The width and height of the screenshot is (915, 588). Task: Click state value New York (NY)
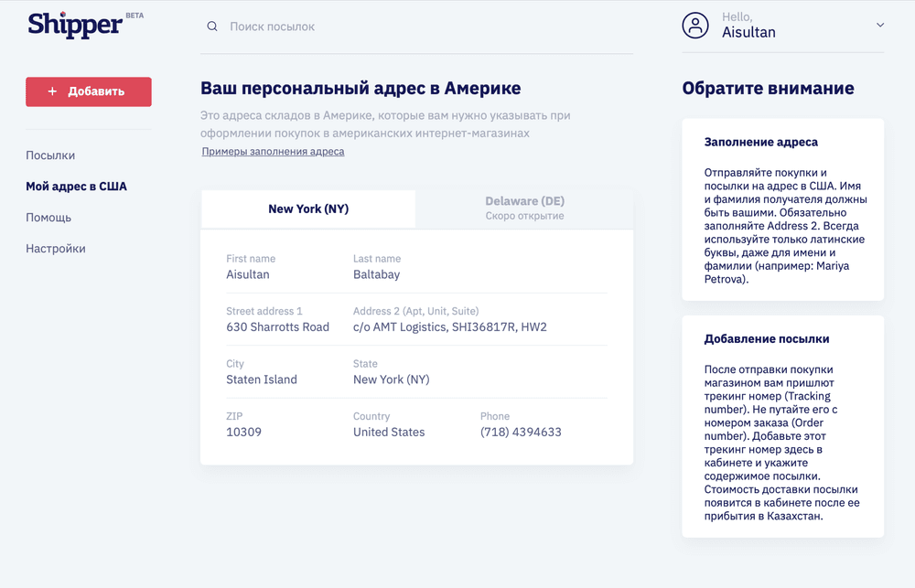coord(391,380)
